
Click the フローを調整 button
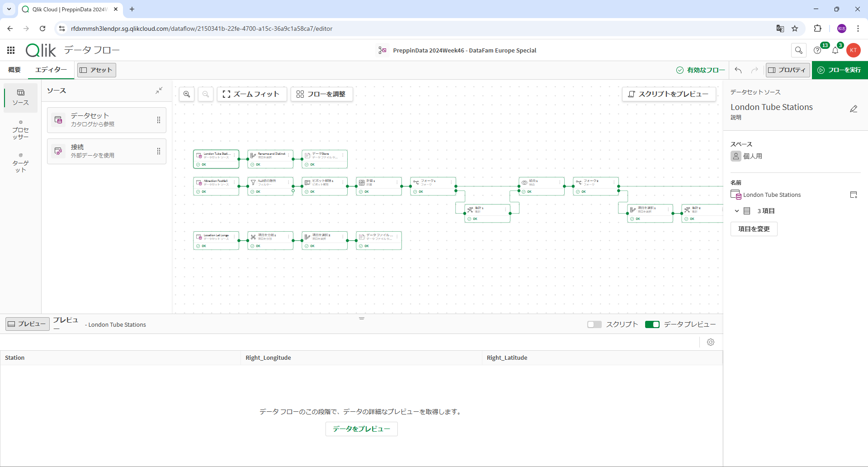click(x=321, y=94)
